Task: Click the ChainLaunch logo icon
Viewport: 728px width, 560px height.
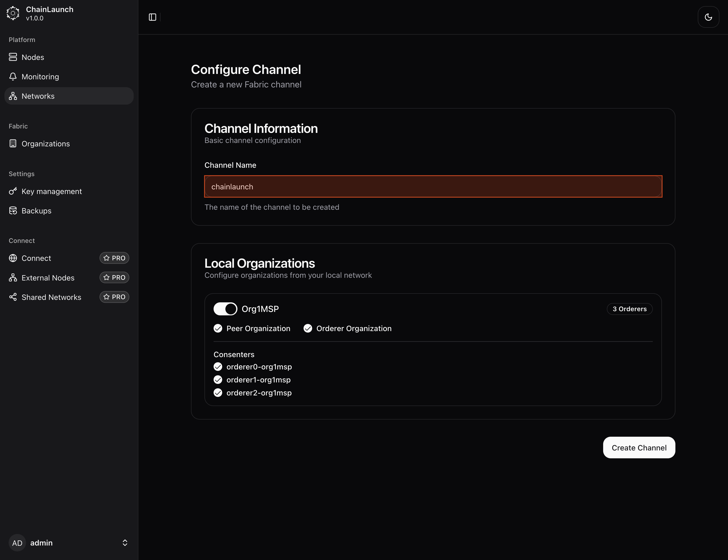Action: [13, 13]
